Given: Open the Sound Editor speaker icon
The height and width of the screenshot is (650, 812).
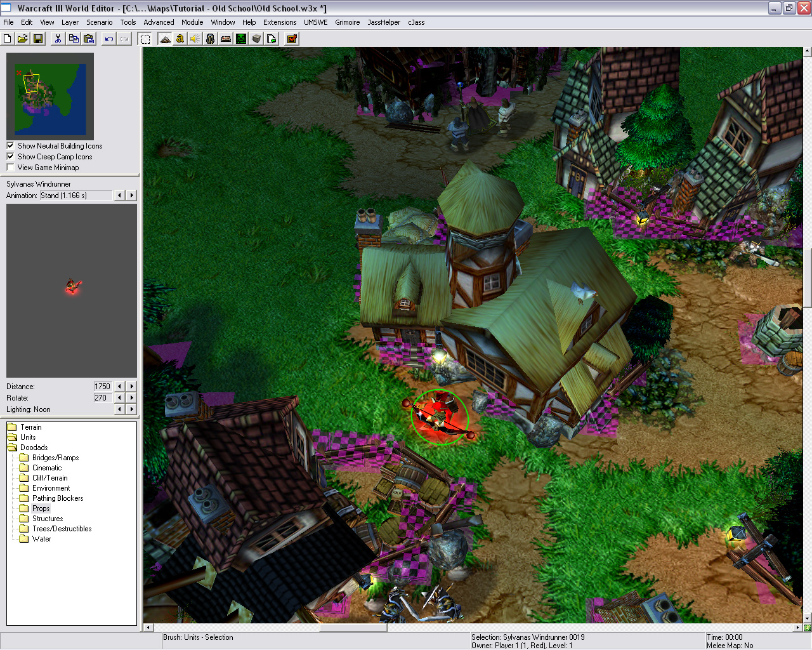Looking at the screenshot, I should click(195, 39).
